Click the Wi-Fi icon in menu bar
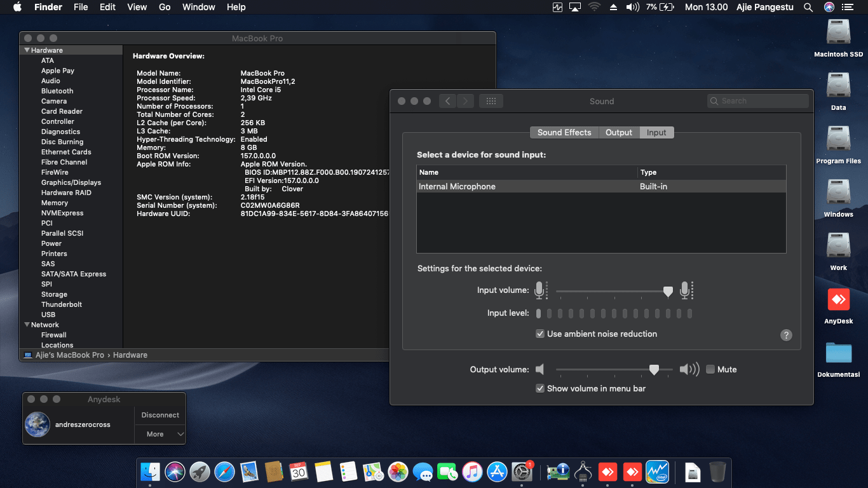 (x=594, y=7)
